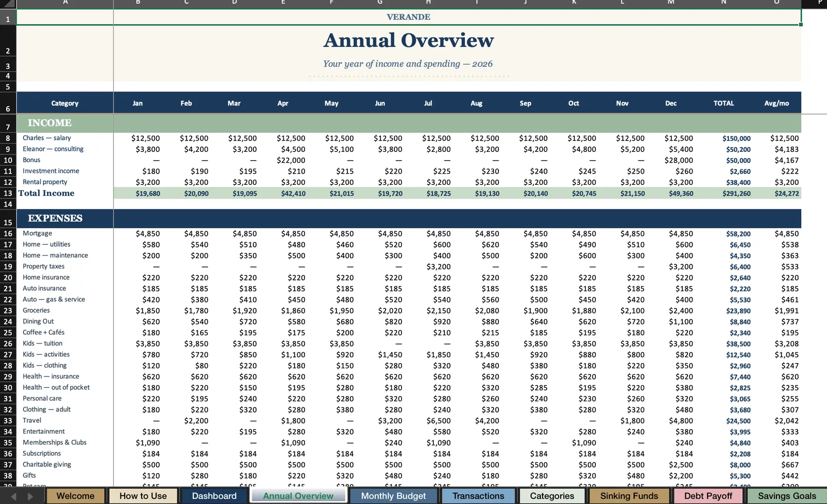Click the Charles — salary row label

pos(47,138)
